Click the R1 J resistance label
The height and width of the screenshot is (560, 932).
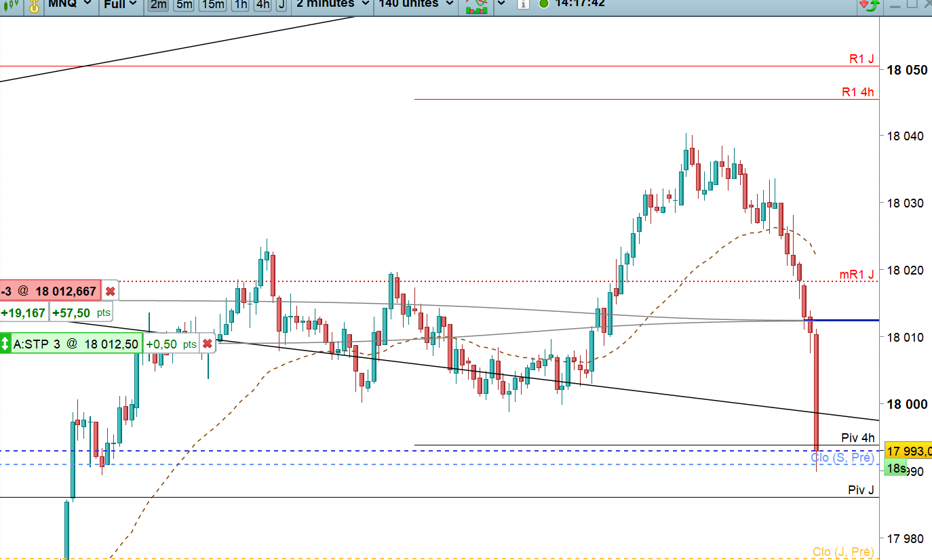click(861, 59)
